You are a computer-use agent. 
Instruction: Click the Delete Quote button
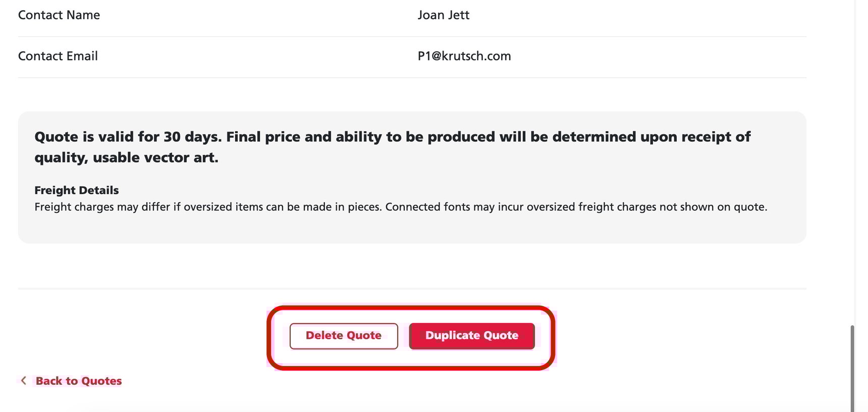[344, 336]
